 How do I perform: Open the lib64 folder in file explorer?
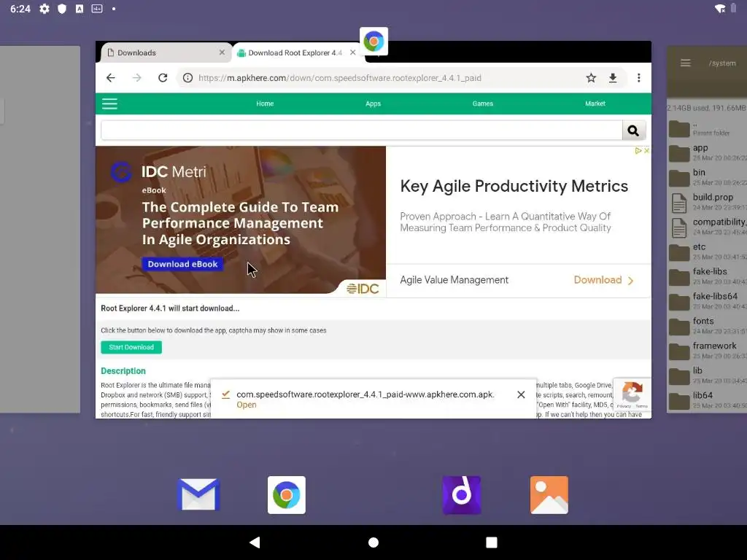click(708, 400)
